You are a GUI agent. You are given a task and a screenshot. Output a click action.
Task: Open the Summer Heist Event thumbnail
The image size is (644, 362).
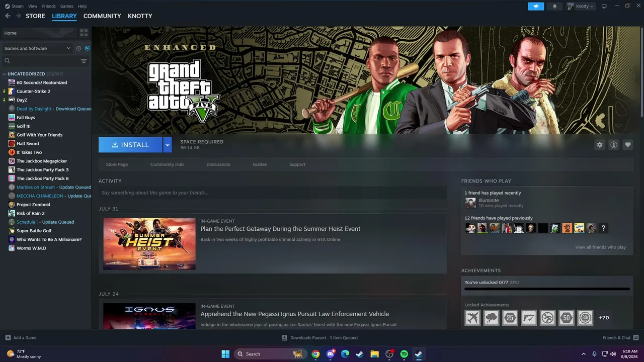(x=149, y=244)
